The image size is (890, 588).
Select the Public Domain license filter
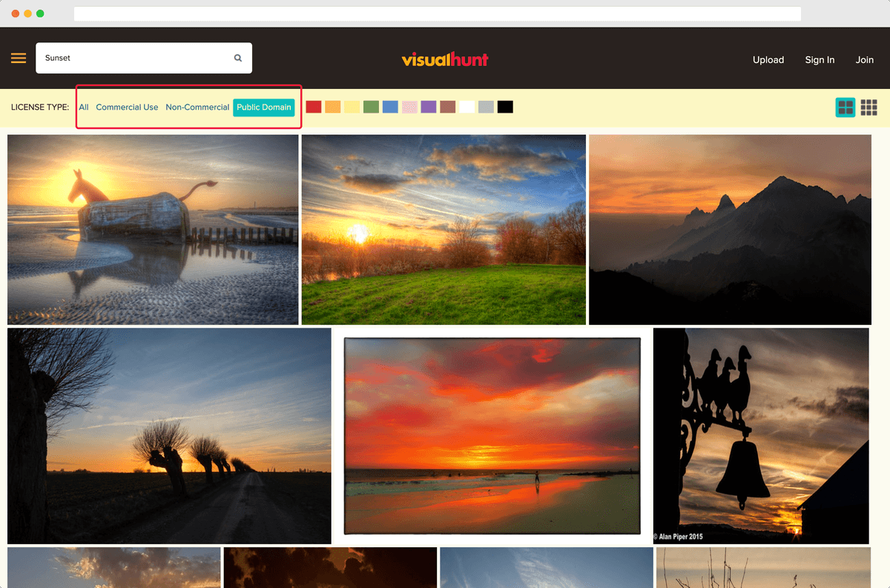pyautogui.click(x=264, y=108)
